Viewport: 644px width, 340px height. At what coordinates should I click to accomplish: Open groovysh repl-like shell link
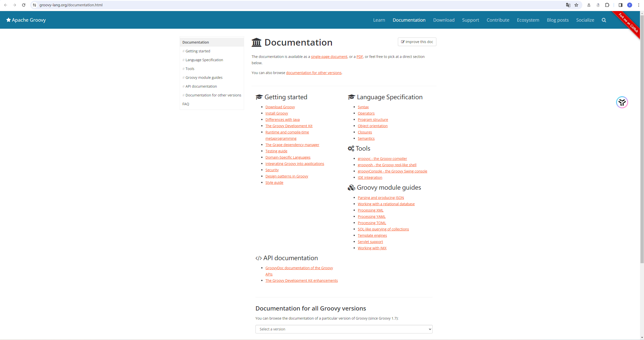[x=387, y=165]
